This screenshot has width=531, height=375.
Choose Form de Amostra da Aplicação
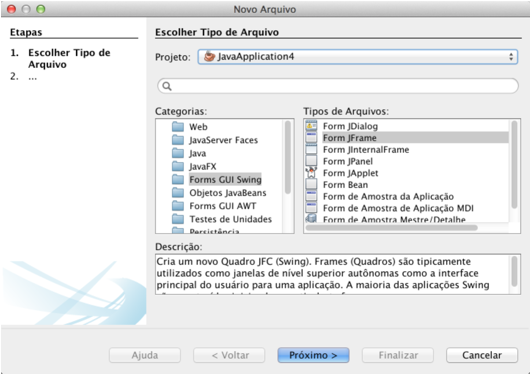(388, 196)
